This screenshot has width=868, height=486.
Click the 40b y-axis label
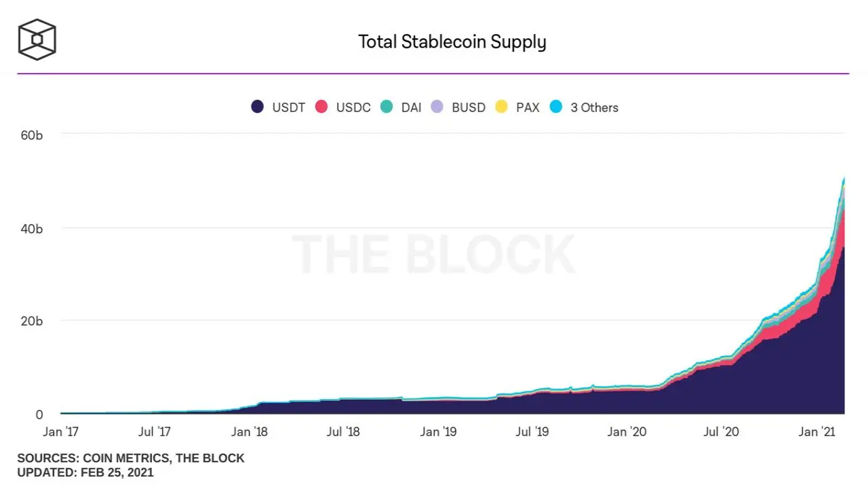[x=30, y=229]
